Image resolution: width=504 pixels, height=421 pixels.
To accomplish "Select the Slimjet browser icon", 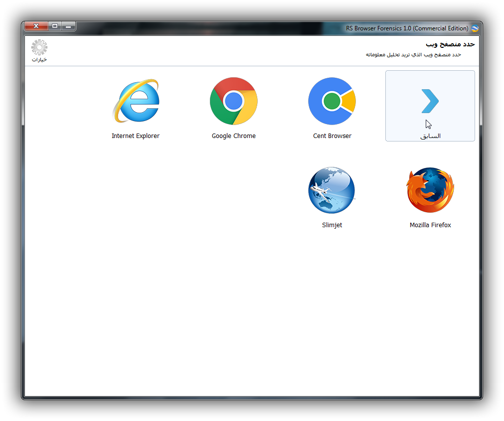I will (x=332, y=190).
